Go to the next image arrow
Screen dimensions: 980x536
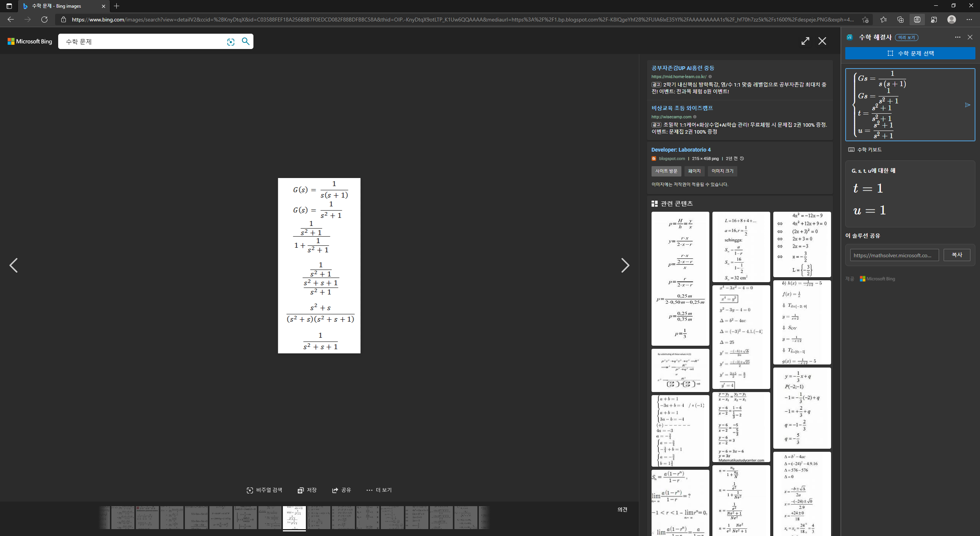(x=625, y=265)
